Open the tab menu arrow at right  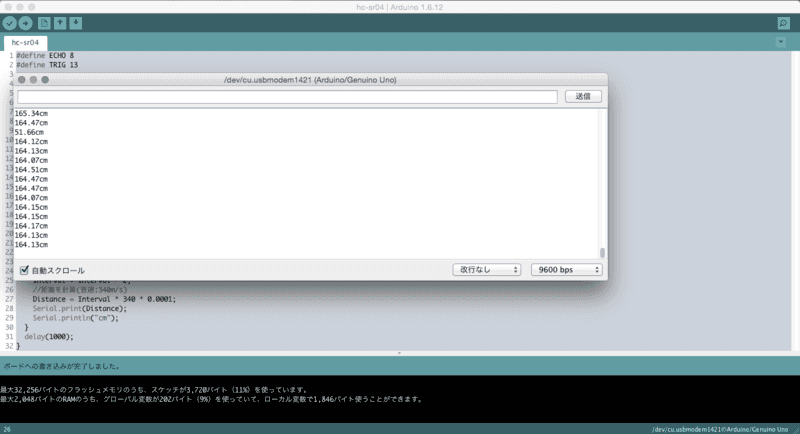[781, 42]
